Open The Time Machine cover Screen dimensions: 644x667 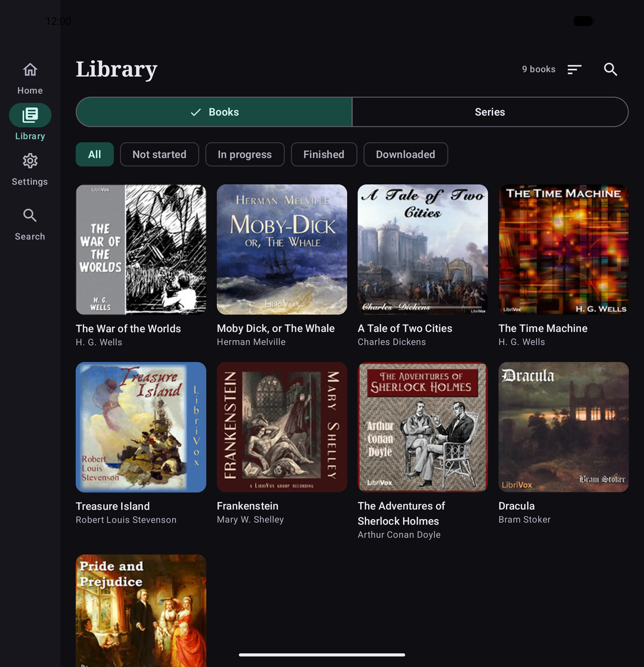pyautogui.click(x=563, y=250)
